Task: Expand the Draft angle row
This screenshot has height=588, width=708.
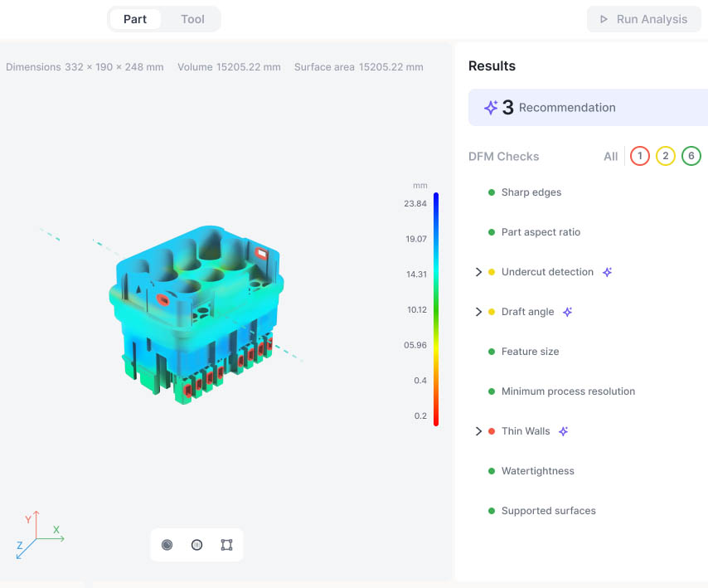Action: click(478, 312)
